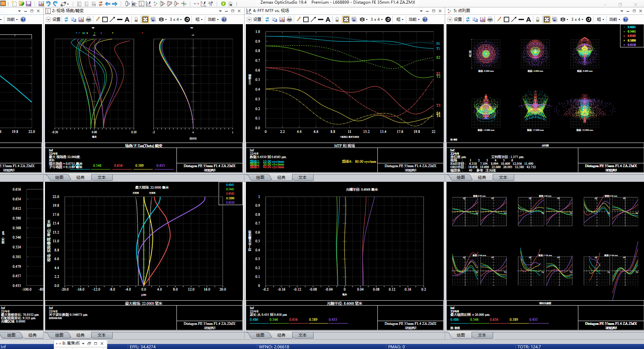Add arrow annotation in FFT MTF window
The width and height of the screenshot is (644, 349).
point(313,19)
